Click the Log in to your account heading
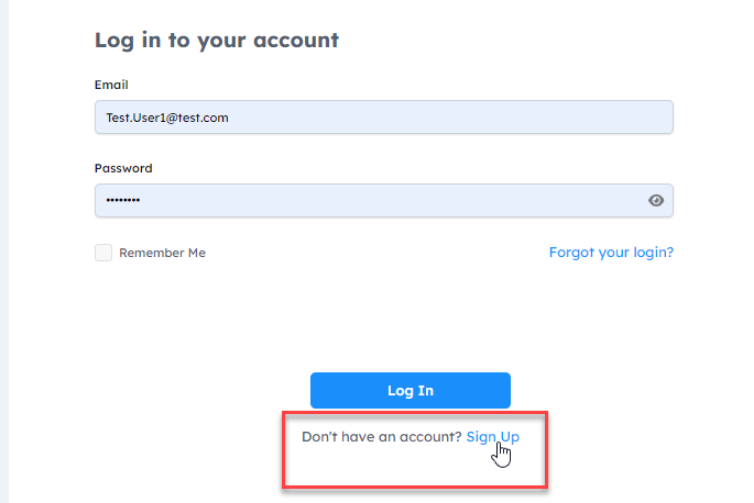The width and height of the screenshot is (754, 503). click(x=216, y=40)
